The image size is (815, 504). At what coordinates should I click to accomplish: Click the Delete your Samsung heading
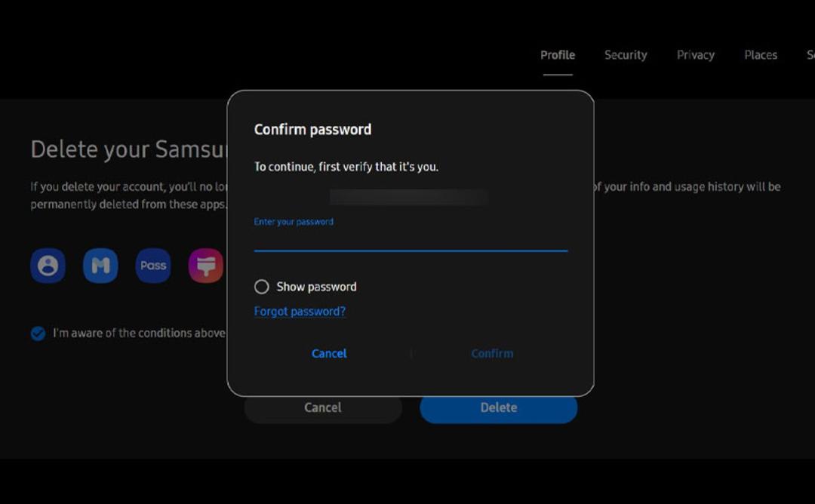click(129, 149)
